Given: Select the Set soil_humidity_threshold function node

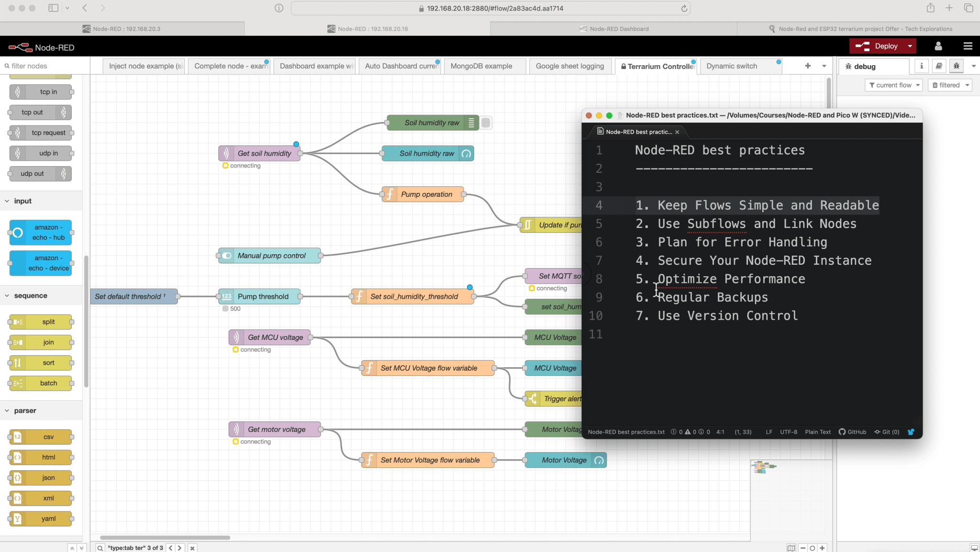Looking at the screenshot, I should coord(412,297).
